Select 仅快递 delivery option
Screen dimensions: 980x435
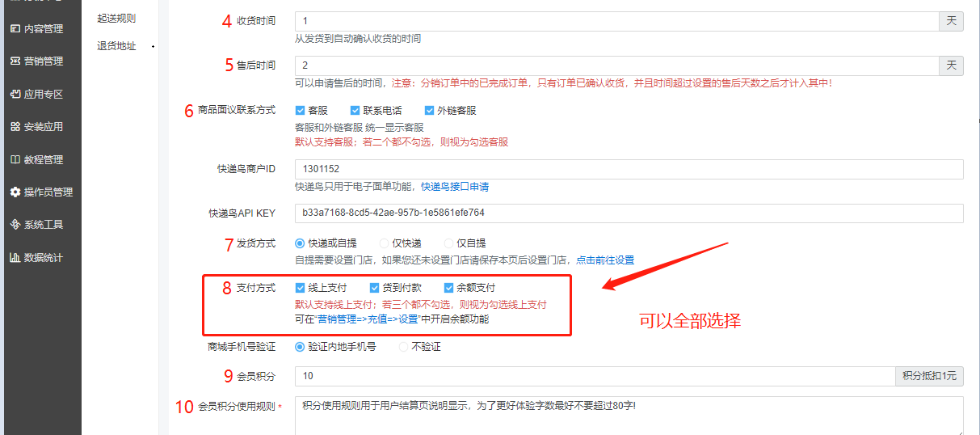click(x=384, y=243)
